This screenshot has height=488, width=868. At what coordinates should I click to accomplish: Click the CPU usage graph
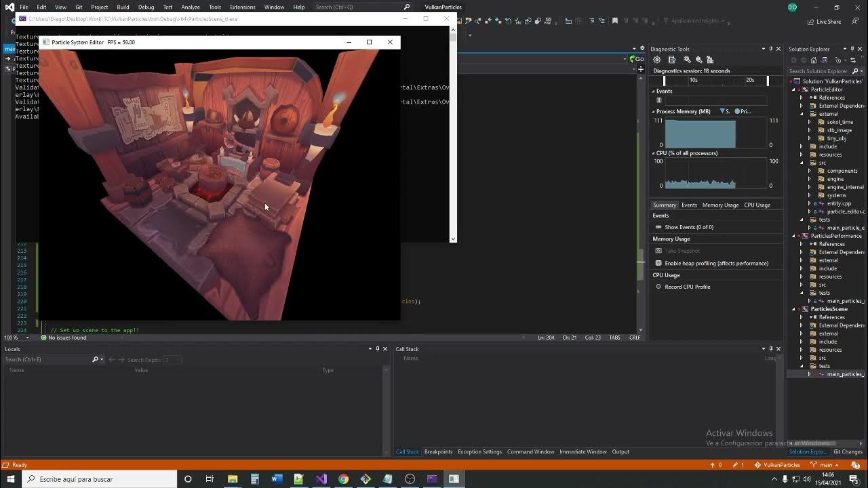click(715, 174)
